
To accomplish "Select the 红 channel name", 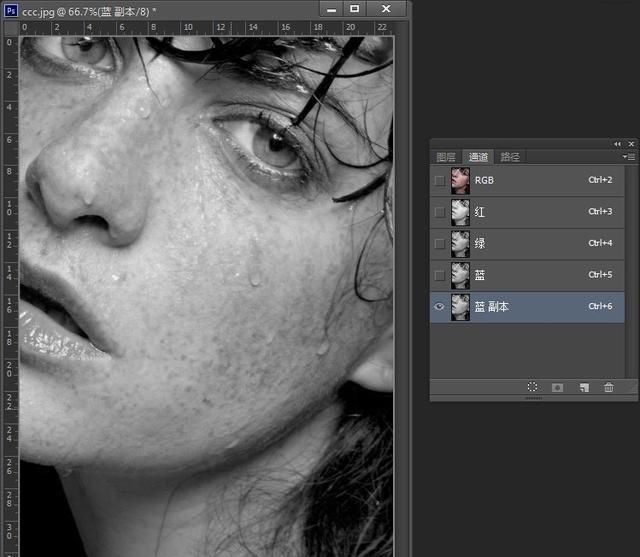I will (481, 212).
